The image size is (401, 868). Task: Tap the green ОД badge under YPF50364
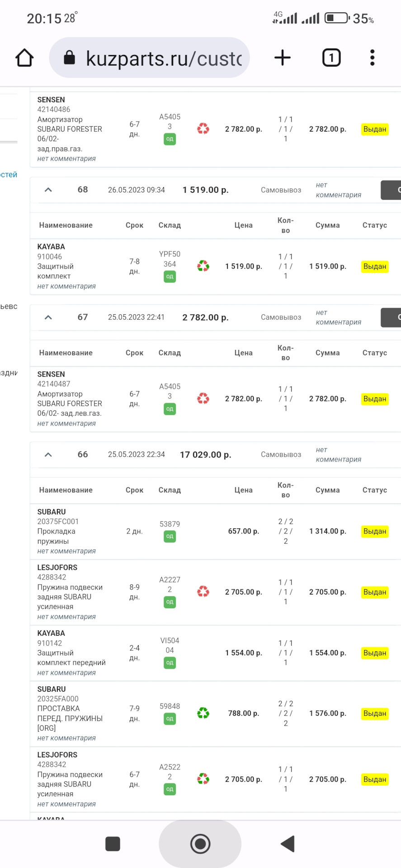click(x=170, y=277)
